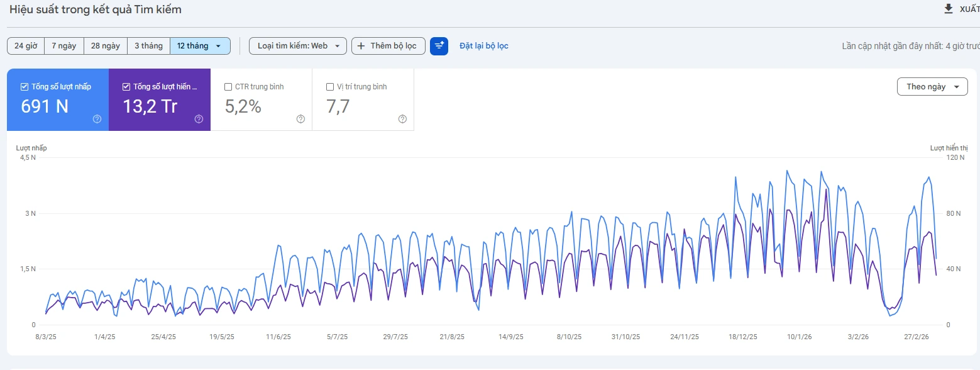Click the export download icon
980x370 pixels.
[949, 9]
